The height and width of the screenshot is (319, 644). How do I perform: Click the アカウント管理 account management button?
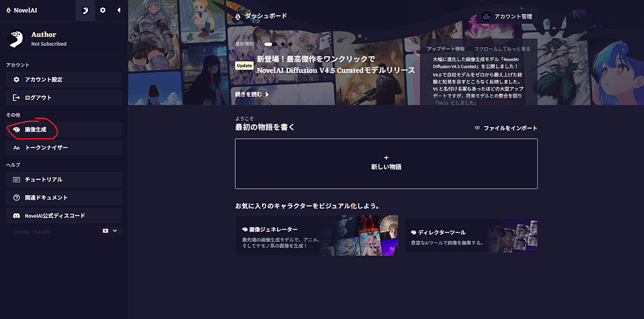click(507, 16)
